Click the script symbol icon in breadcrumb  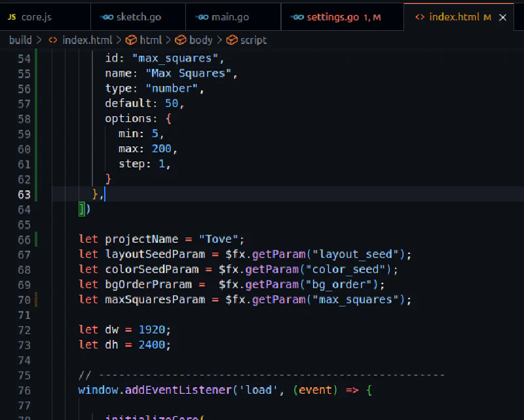coord(232,40)
